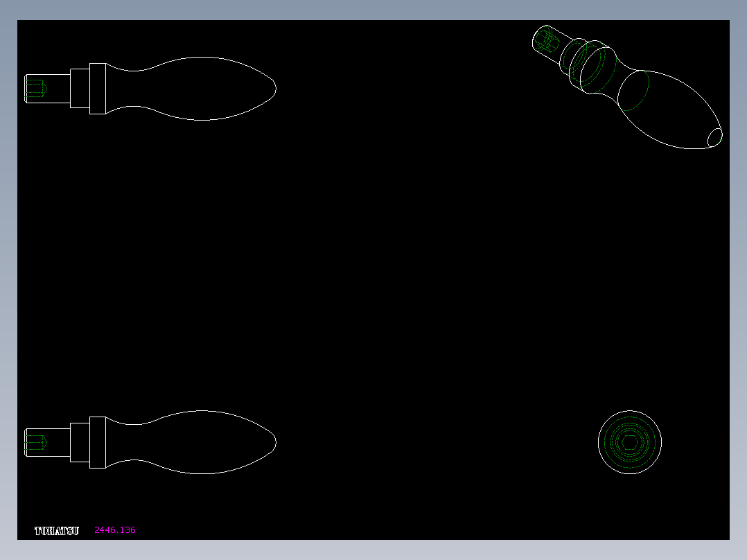Select the upper-left handle side view
Screen dimensions: 747x560
150,89
